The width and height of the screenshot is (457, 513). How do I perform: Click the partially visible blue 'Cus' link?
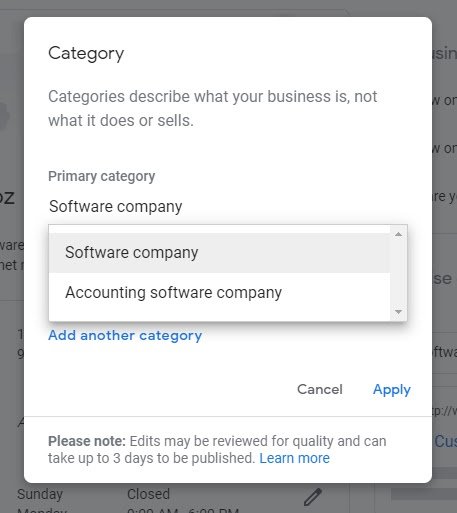445,442
